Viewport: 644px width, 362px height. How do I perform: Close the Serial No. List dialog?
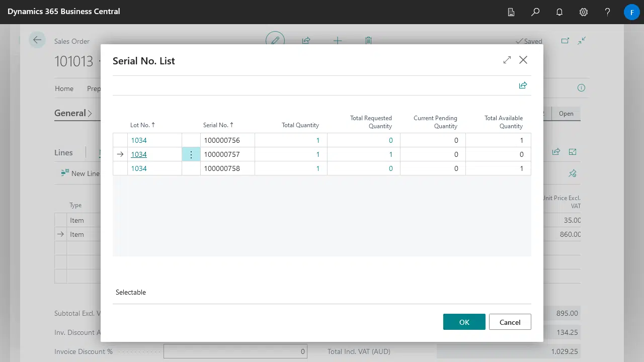[523, 60]
